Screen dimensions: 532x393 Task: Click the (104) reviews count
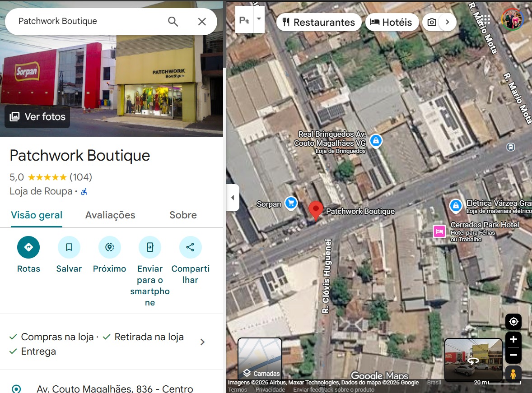point(81,177)
